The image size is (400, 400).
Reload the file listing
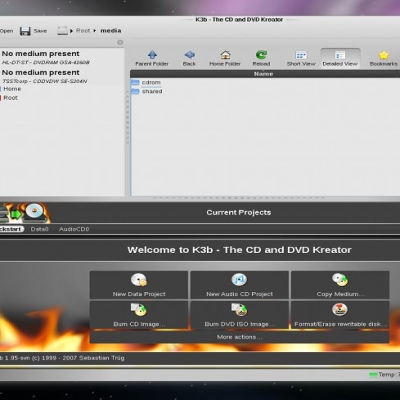[x=261, y=58]
